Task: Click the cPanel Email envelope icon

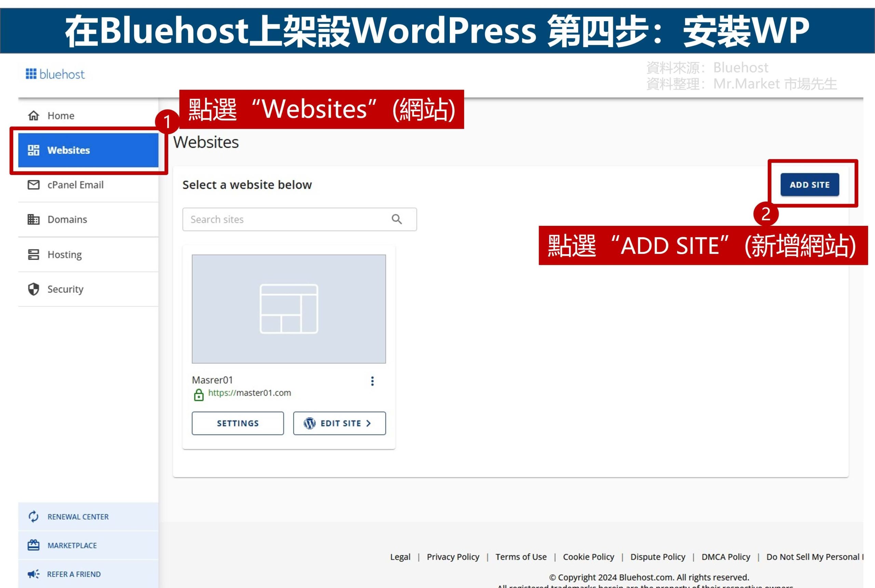Action: pyautogui.click(x=33, y=185)
